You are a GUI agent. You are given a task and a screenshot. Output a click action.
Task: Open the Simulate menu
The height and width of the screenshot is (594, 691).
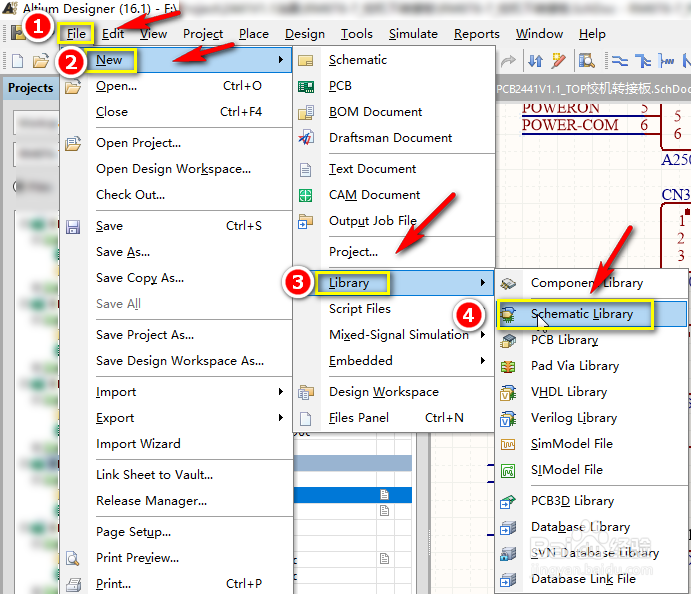pos(413,34)
